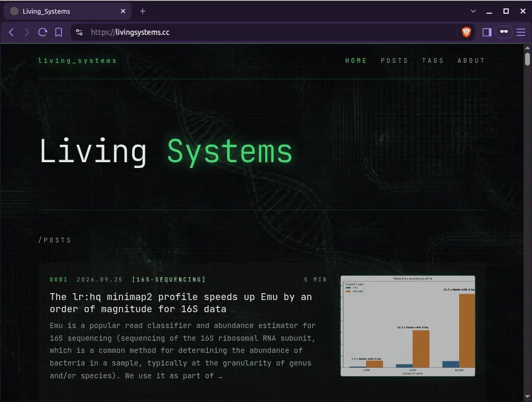Bookmark this page with the bookmark icon
The width and height of the screenshot is (532, 402).
(x=59, y=32)
